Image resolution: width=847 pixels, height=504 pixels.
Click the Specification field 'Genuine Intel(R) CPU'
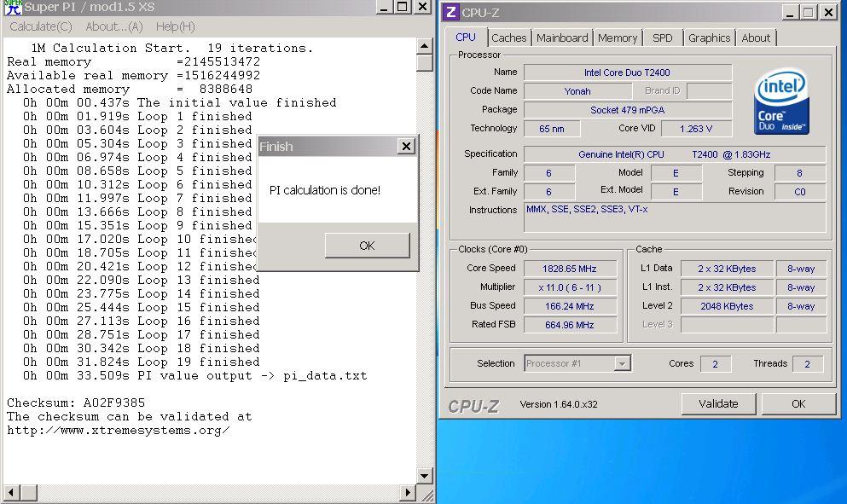click(x=675, y=154)
